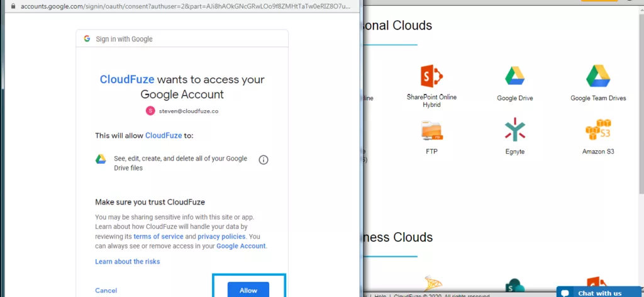Click the Cancel link
The image size is (644, 297).
click(106, 291)
